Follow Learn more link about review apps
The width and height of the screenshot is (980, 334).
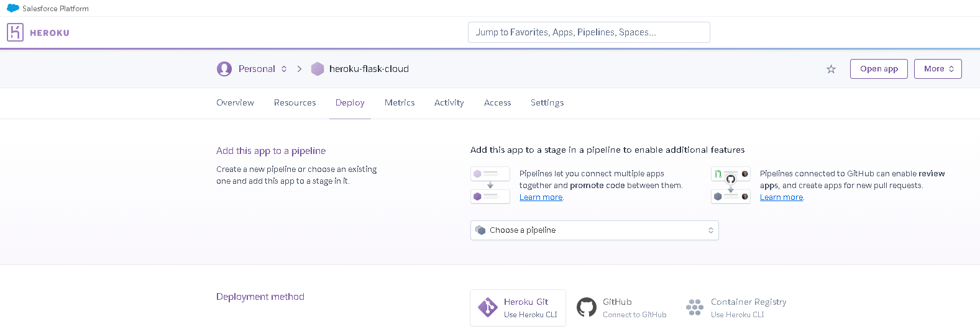tap(781, 197)
